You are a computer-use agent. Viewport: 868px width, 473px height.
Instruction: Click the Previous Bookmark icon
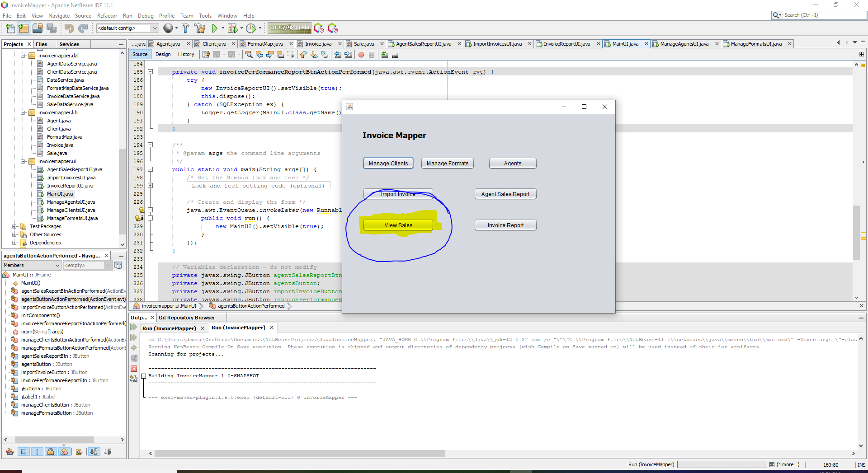tap(303, 55)
